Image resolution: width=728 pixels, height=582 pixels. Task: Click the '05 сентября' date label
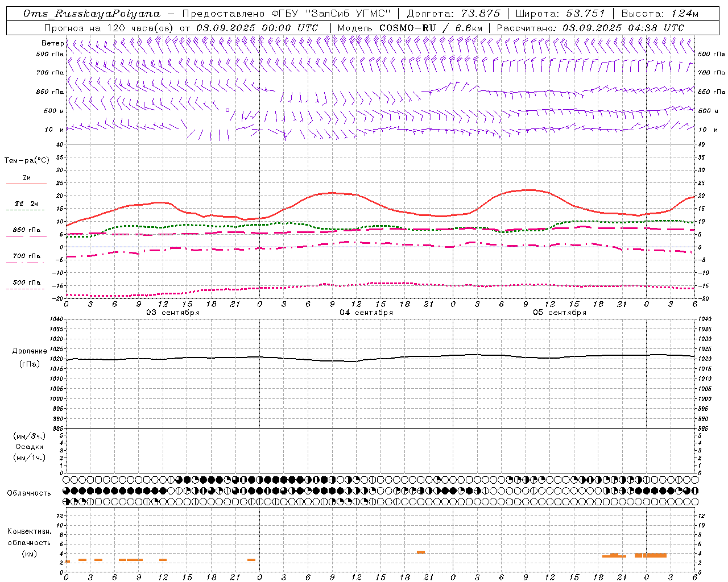(x=560, y=312)
